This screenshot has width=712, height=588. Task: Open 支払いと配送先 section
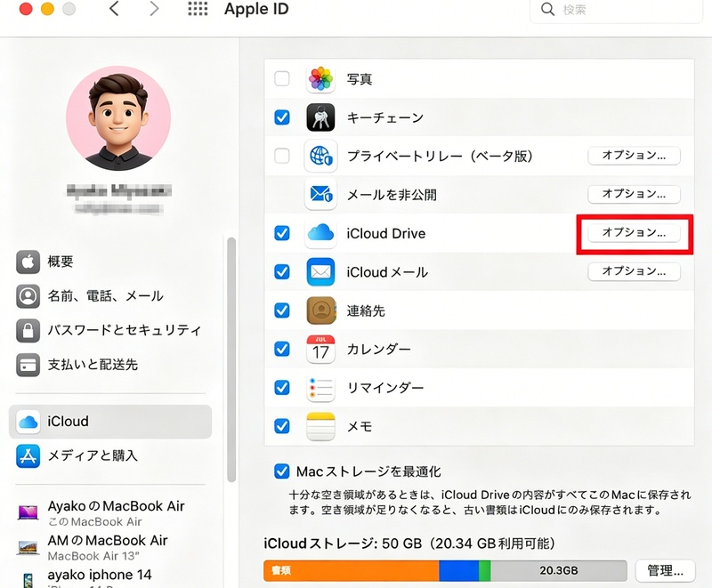pos(110,365)
